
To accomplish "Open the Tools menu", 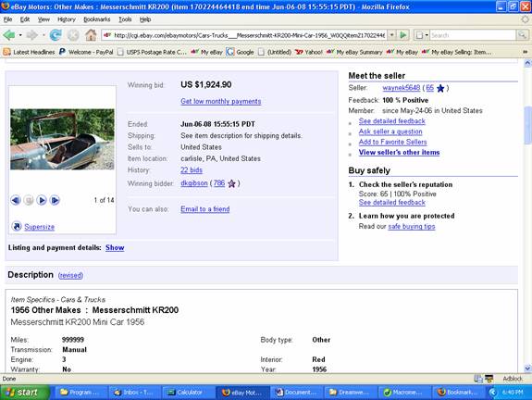I will [x=125, y=19].
